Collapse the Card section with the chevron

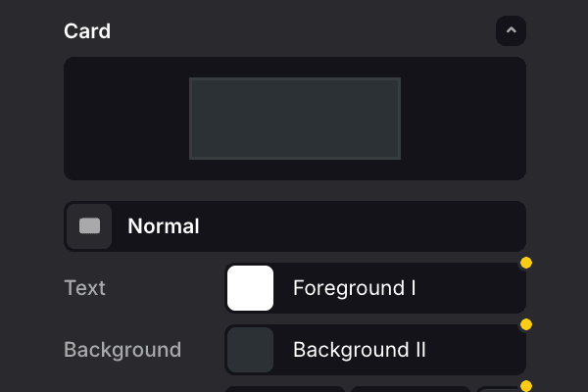point(511,31)
